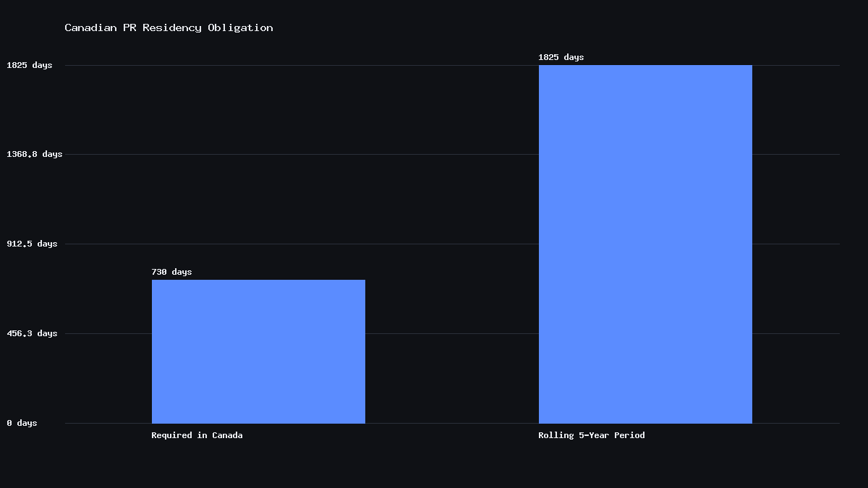Click the top of the tallest blue bar
The image size is (868, 488).
(645, 66)
